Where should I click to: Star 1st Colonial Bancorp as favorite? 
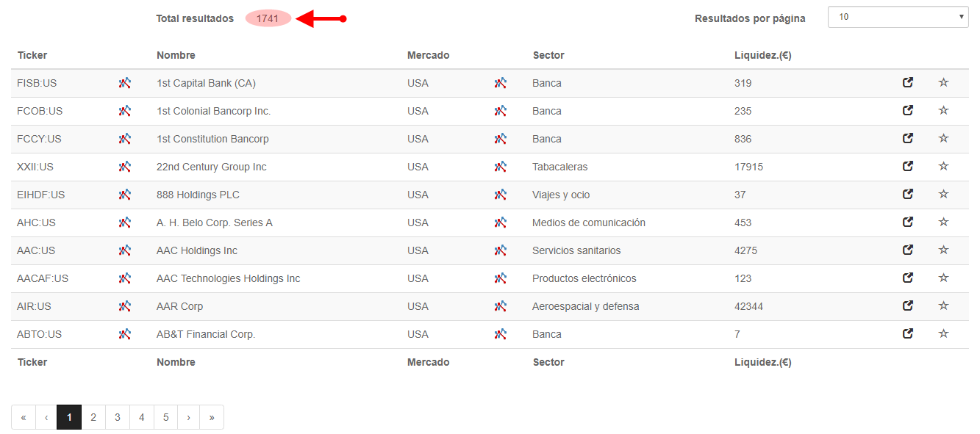[x=943, y=110]
